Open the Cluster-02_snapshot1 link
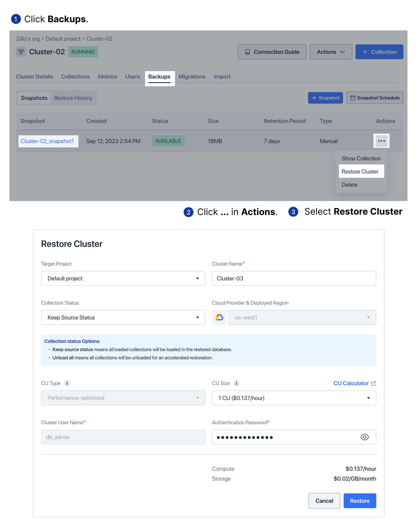The width and height of the screenshot is (419, 532). [47, 141]
